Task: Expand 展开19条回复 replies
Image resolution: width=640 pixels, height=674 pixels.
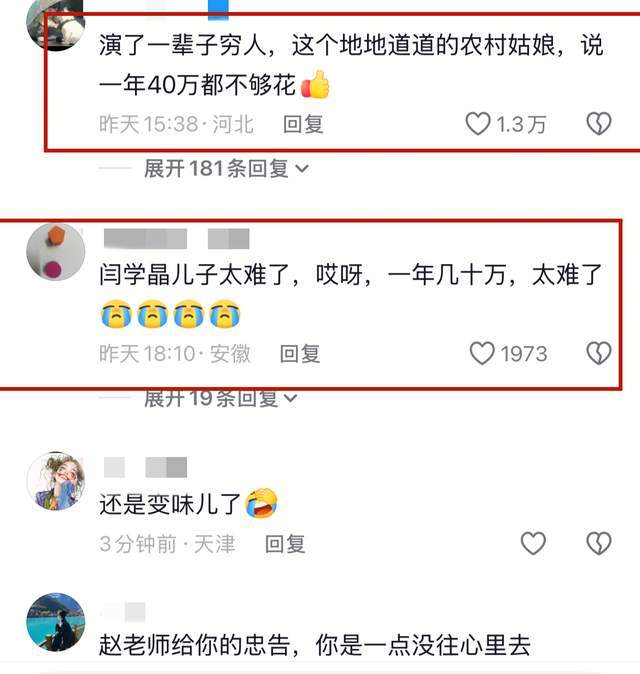Action: [x=220, y=398]
